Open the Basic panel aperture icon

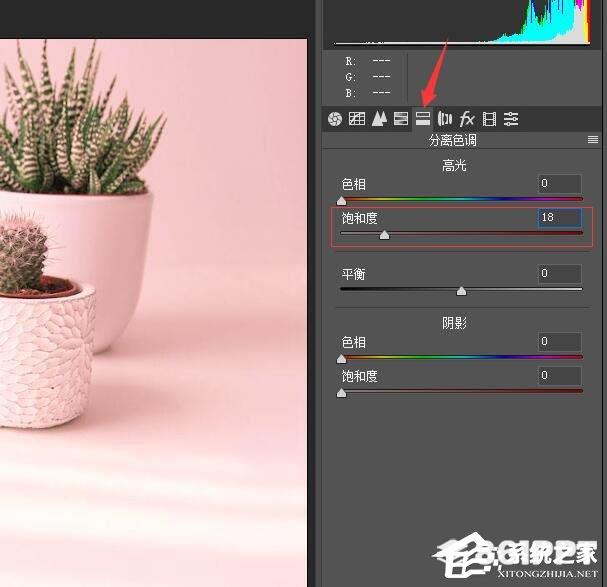[335, 119]
